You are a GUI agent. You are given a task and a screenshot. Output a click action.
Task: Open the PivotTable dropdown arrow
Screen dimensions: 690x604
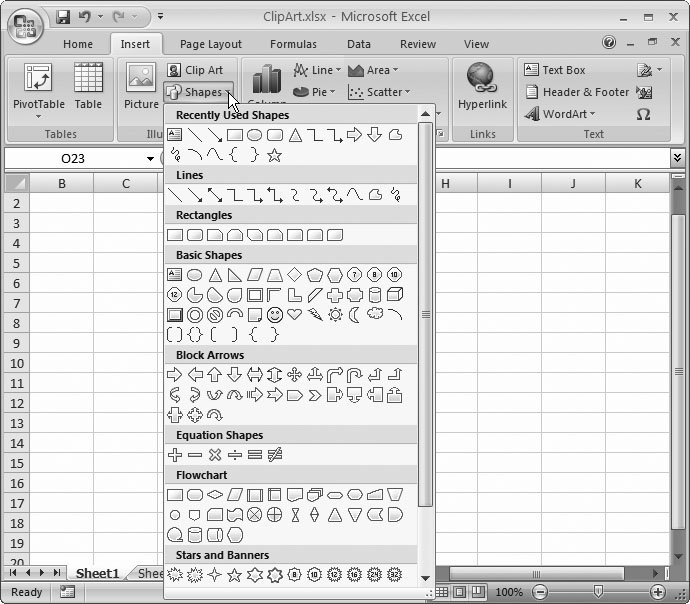(x=38, y=117)
